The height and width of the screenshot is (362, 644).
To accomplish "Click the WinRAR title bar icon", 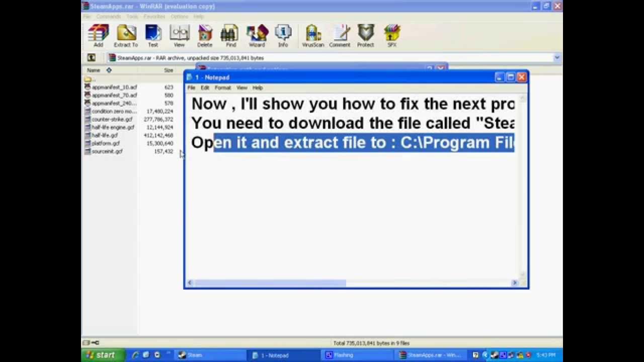I will click(x=86, y=6).
